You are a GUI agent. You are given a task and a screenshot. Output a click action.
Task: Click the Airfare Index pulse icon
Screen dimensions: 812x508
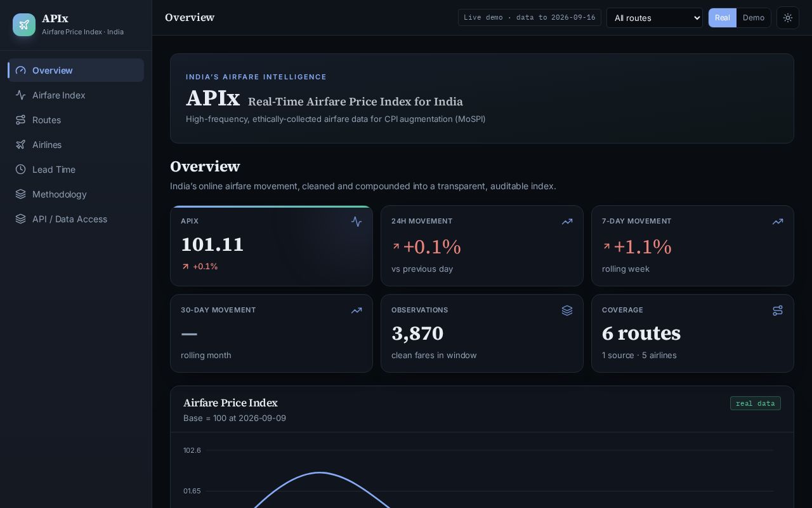[21, 95]
